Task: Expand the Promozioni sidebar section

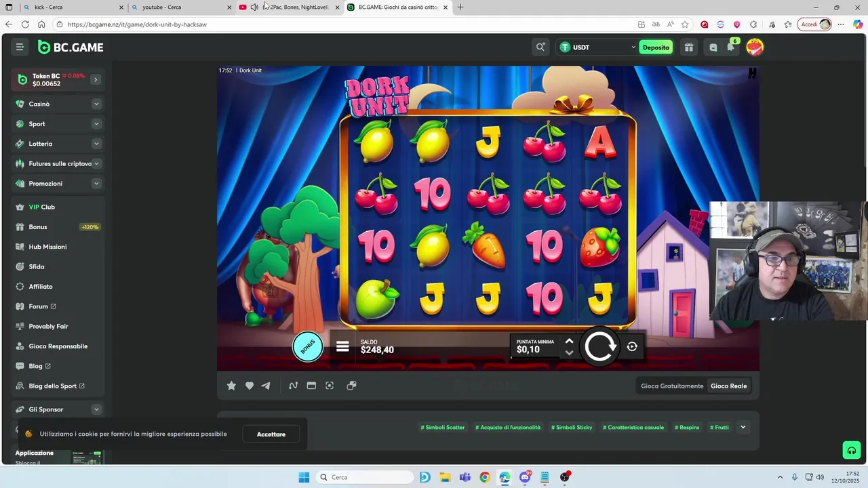Action: 96,184
